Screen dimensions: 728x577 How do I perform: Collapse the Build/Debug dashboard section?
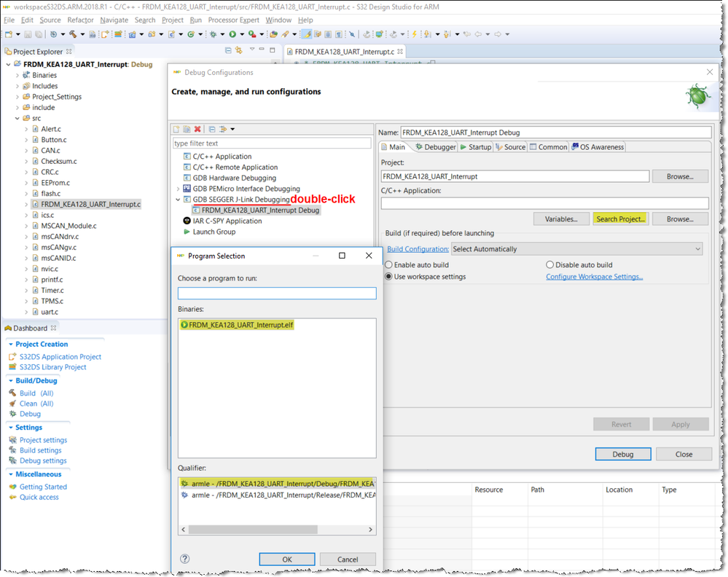11,380
